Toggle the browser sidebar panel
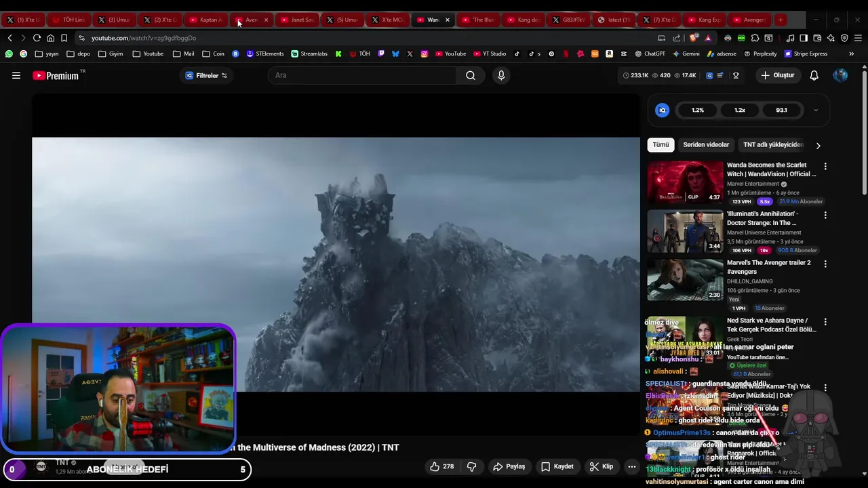The height and width of the screenshot is (488, 868). [x=804, y=38]
